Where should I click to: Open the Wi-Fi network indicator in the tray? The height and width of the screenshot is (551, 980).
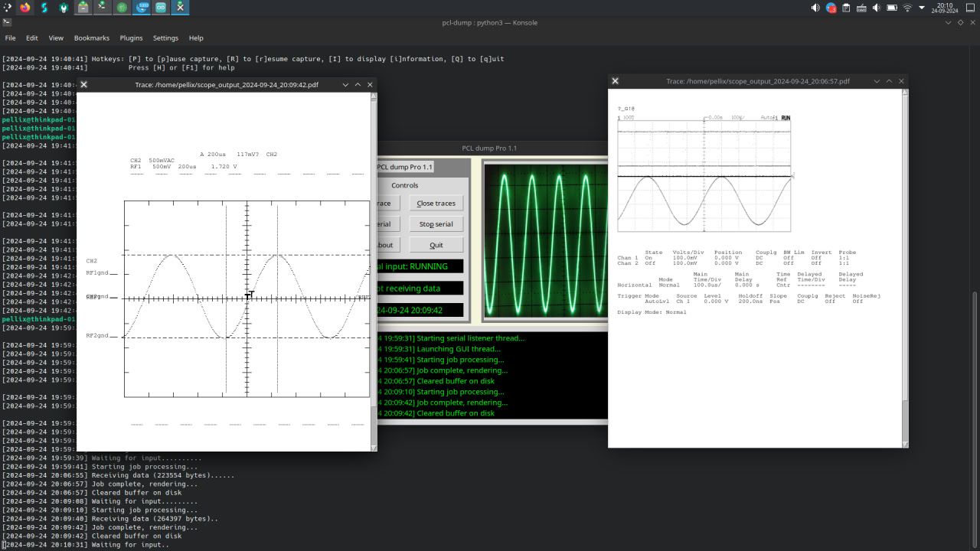(907, 9)
